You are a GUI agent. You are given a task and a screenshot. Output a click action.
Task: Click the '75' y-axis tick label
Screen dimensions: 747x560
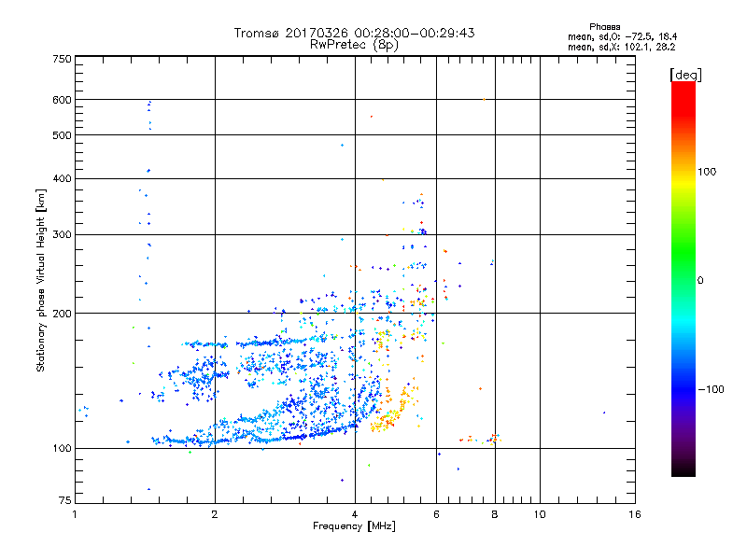[x=65, y=500]
